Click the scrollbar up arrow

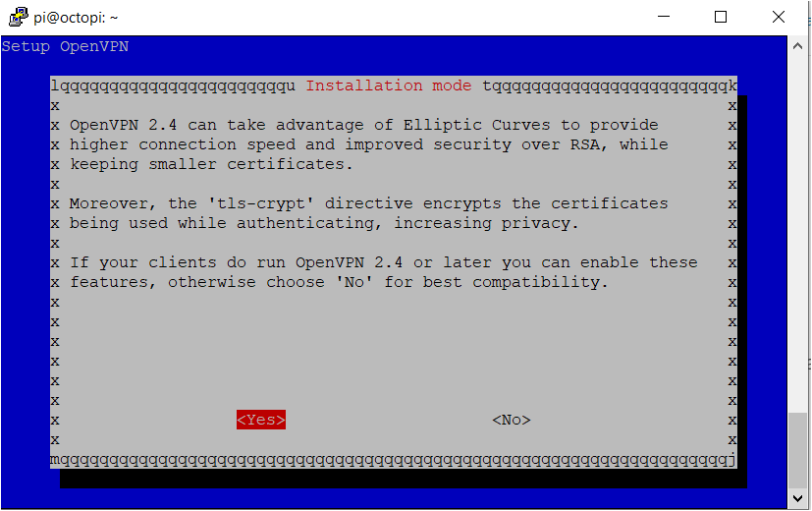(x=797, y=46)
